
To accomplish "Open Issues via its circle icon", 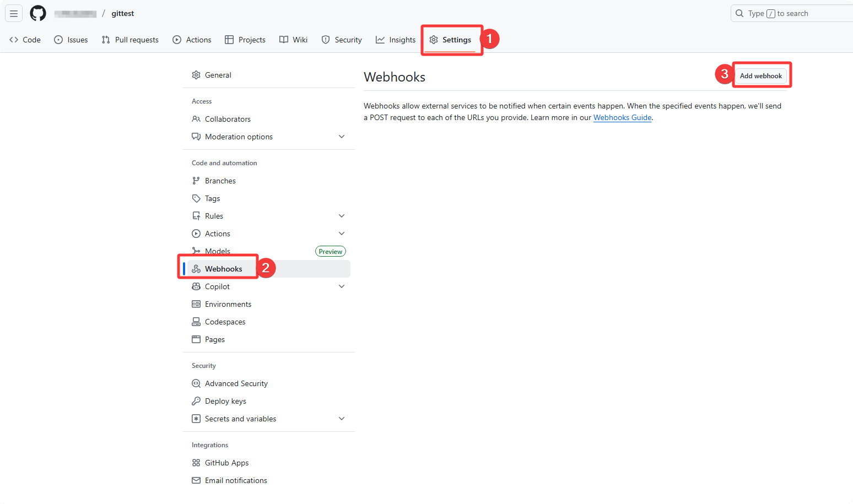I will (x=57, y=39).
